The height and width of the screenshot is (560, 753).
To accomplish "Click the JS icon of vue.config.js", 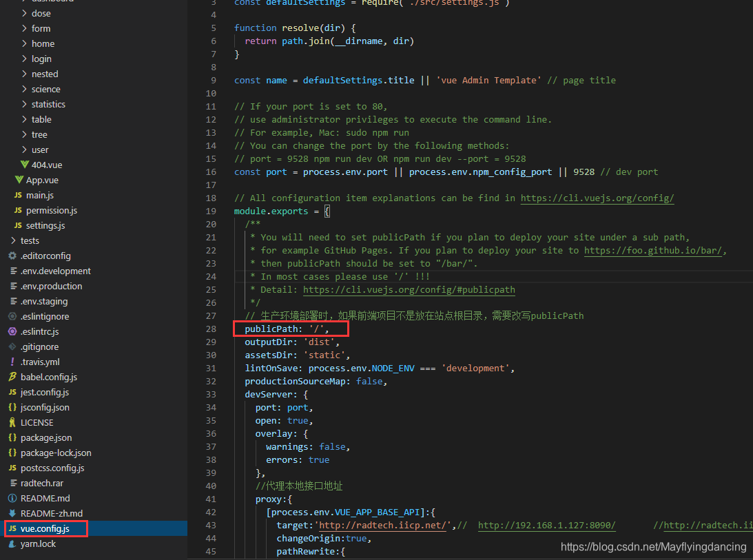I will tap(12, 529).
